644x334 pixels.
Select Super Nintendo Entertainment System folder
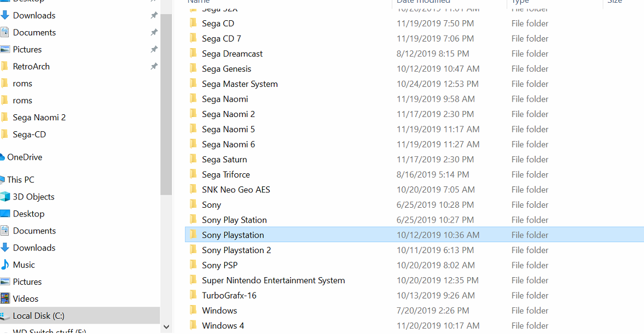273,280
